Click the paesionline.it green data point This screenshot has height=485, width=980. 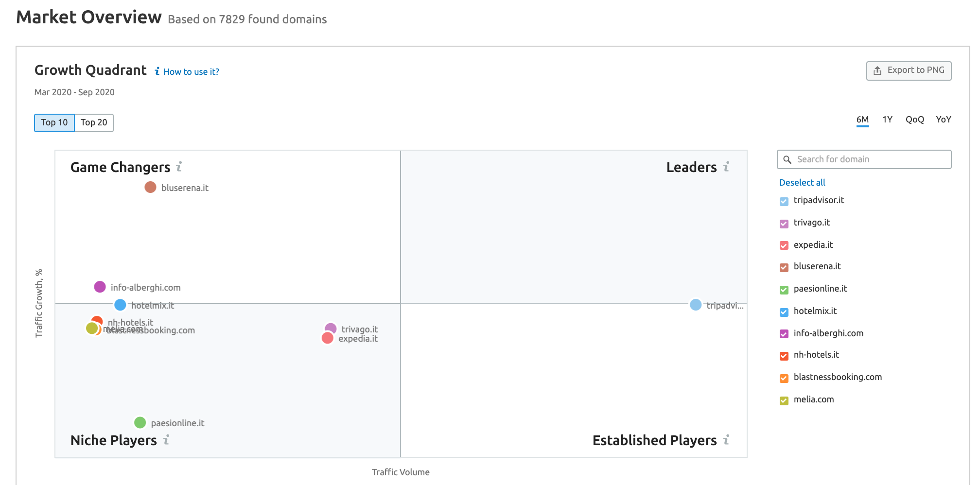click(x=140, y=422)
